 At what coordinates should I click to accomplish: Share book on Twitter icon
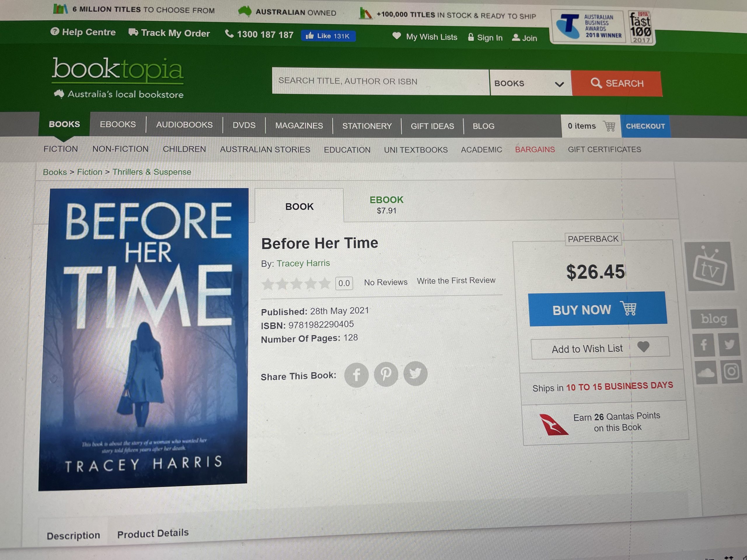click(x=416, y=373)
